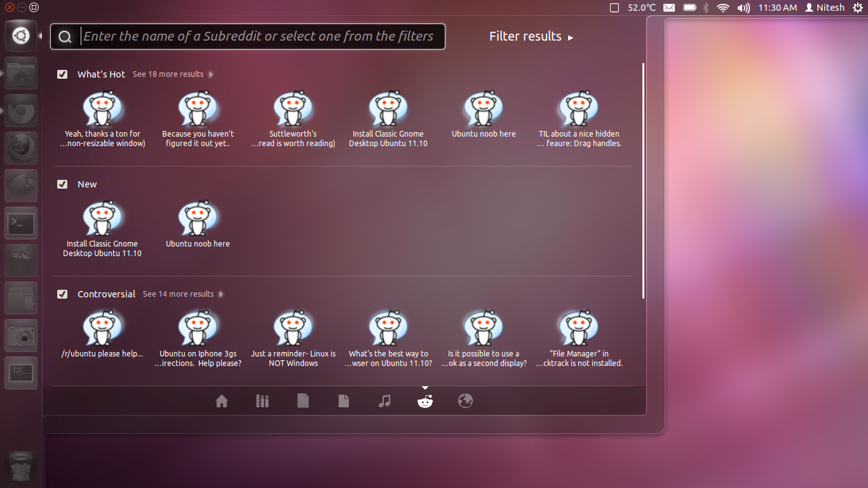The height and width of the screenshot is (488, 868).
Task: Disable the New results category
Action: pyautogui.click(x=62, y=184)
